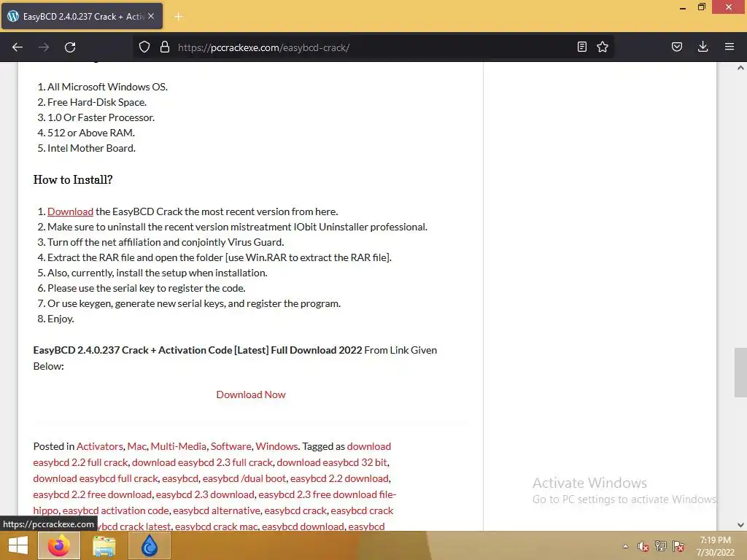747x560 pixels.
Task: Open tag 'easybcd activation code'
Action: pos(115,510)
